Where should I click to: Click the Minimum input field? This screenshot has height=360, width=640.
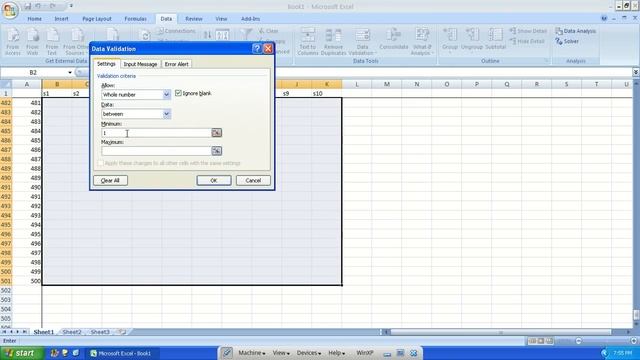[156, 133]
